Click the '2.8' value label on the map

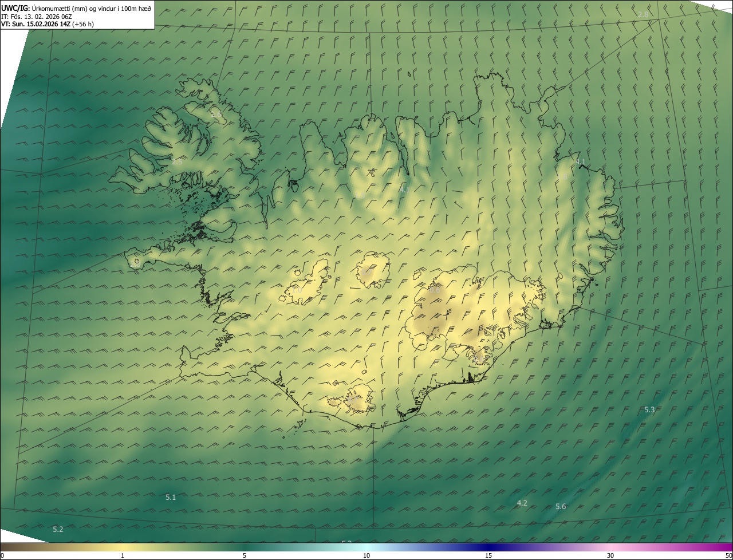(x=643, y=14)
